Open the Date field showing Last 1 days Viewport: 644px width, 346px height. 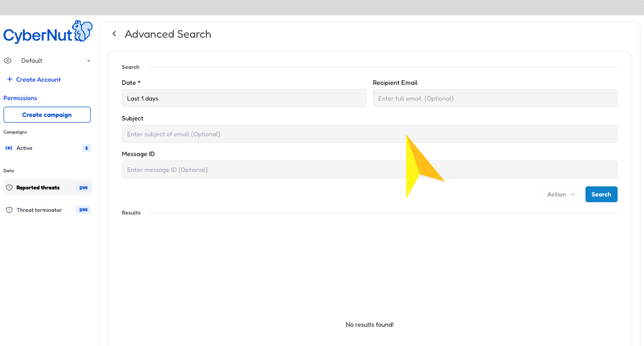244,98
